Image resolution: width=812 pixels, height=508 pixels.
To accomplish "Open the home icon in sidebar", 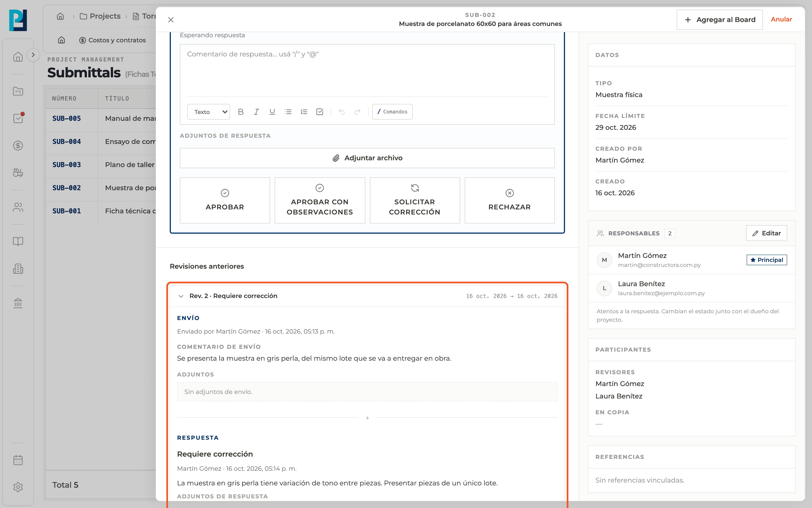I will [x=18, y=57].
